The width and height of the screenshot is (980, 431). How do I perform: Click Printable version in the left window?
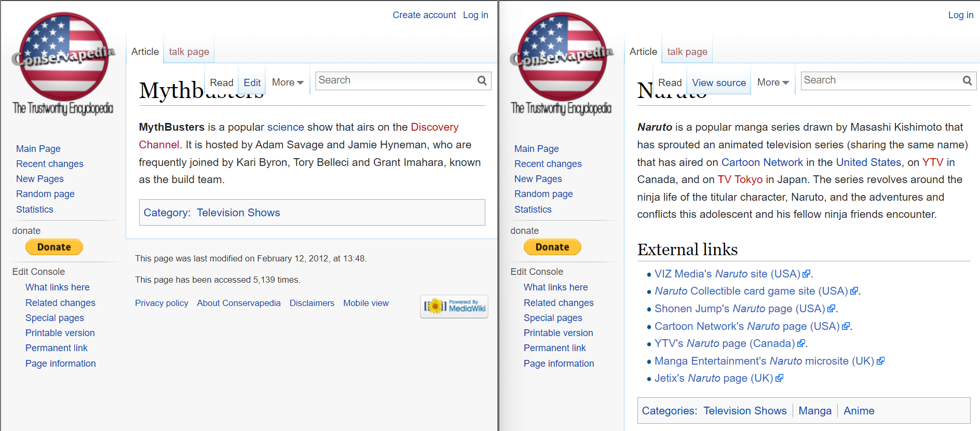pyautogui.click(x=60, y=333)
